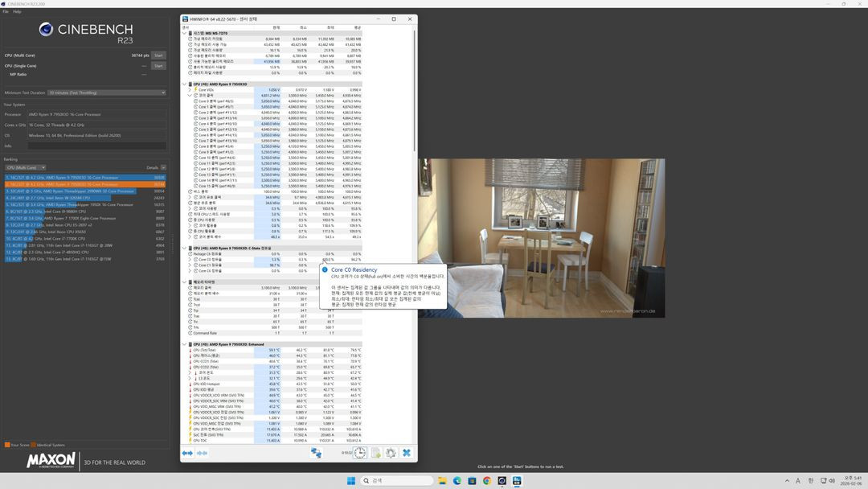The width and height of the screenshot is (868, 489).
Task: Open the Help menu in Cinebench
Action: [16, 10]
